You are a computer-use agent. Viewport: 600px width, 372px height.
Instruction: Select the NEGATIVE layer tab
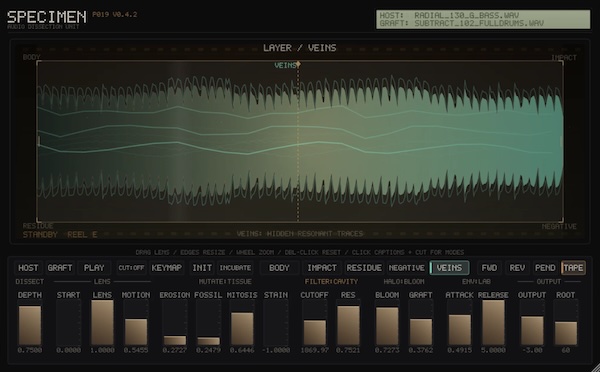406,268
